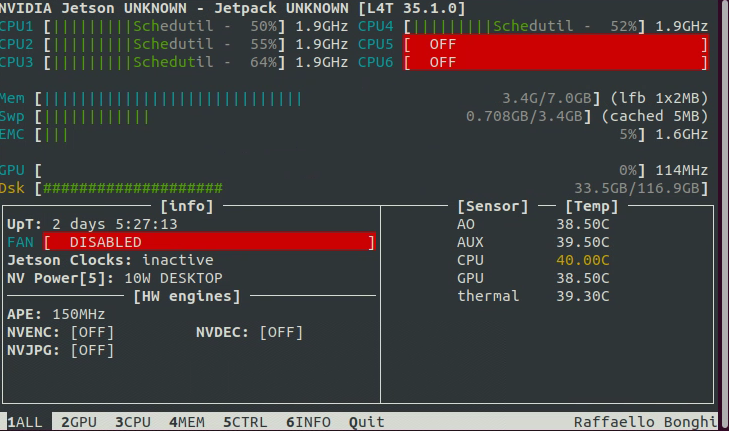This screenshot has width=729, height=431.
Task: Open the 2GPU tab
Action: click(79, 422)
